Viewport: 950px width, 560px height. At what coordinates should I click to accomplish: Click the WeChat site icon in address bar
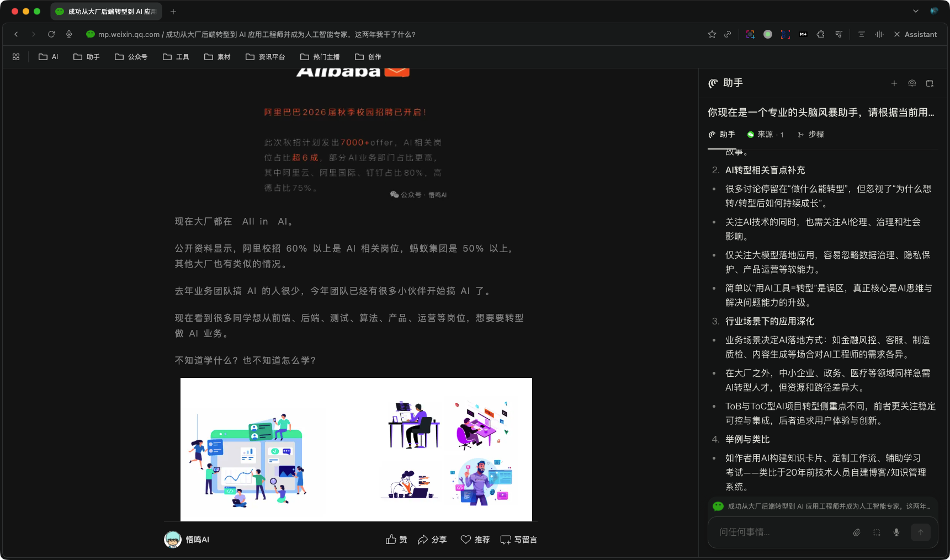[x=91, y=34]
